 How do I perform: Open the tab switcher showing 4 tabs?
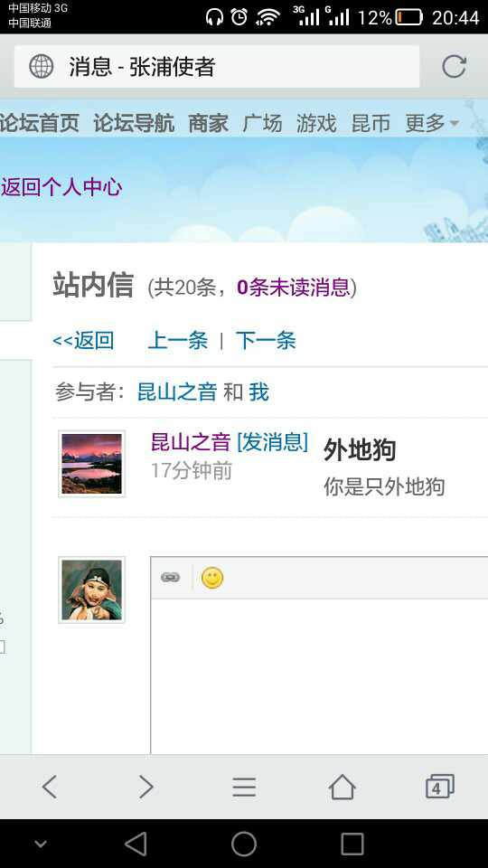coord(439,786)
